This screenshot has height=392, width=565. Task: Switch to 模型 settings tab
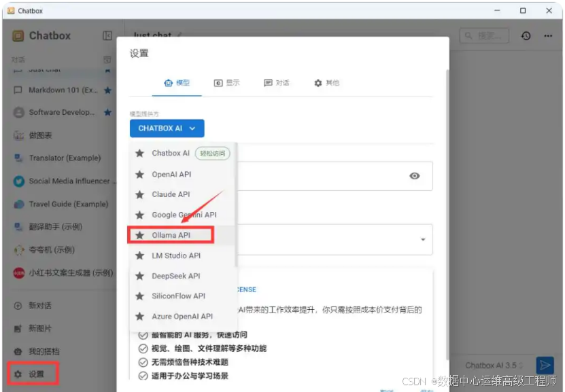pos(177,83)
